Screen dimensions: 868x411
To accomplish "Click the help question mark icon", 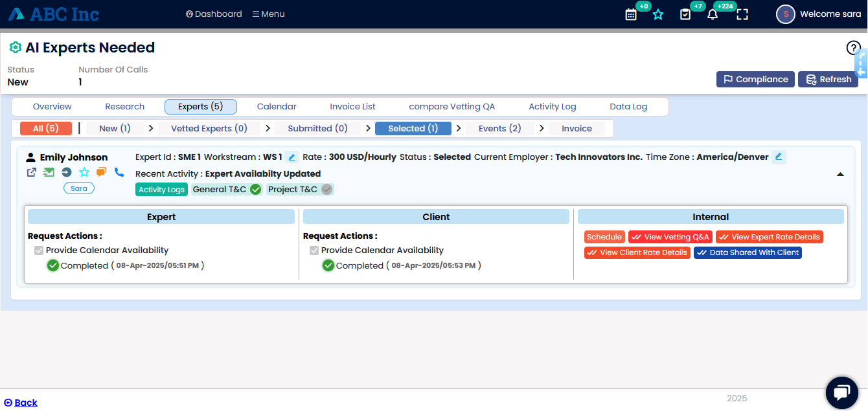I will click(x=853, y=48).
